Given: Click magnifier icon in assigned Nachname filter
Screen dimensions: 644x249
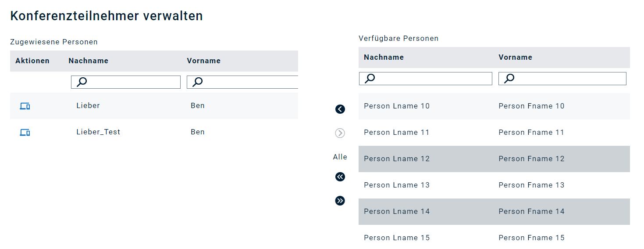Looking at the screenshot, I should 82,82.
